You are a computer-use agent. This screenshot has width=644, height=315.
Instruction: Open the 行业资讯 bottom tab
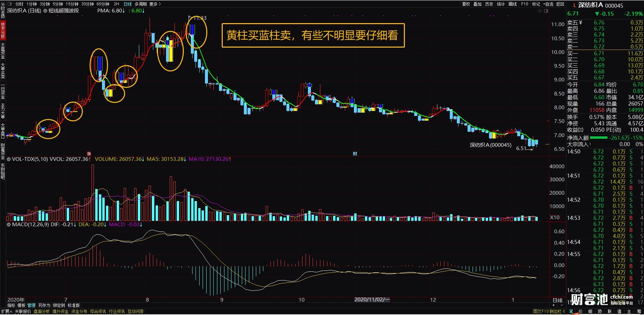coord(117,311)
